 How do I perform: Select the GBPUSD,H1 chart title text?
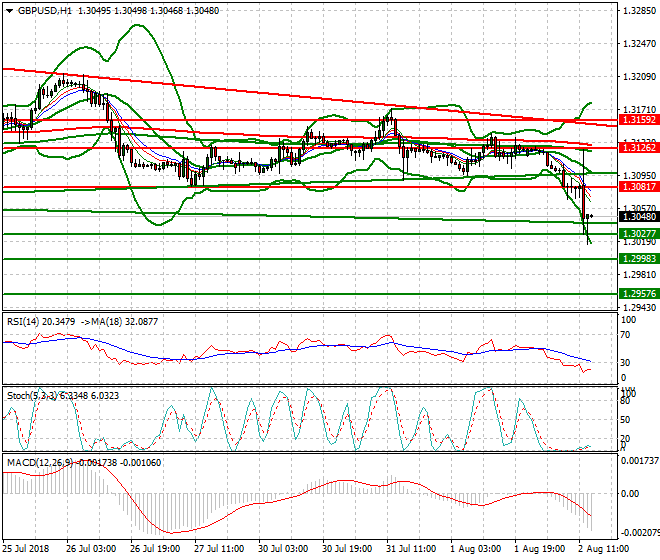(45, 11)
